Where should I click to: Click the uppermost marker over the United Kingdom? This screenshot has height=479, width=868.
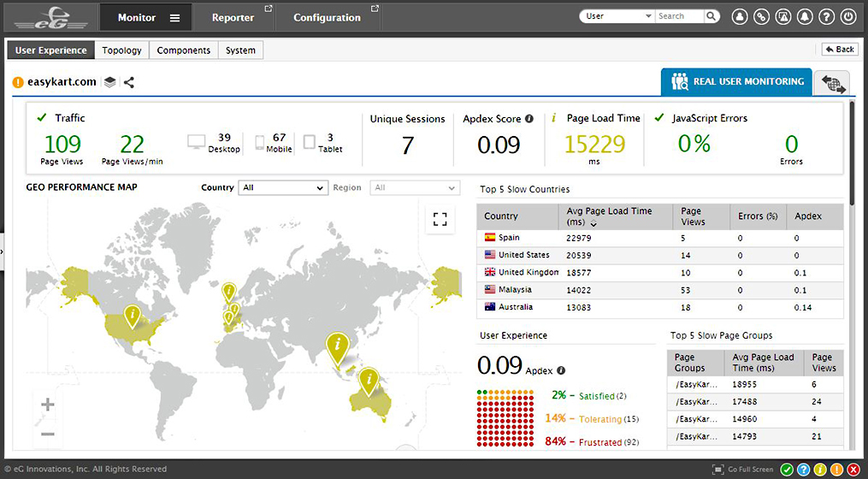[x=228, y=292]
